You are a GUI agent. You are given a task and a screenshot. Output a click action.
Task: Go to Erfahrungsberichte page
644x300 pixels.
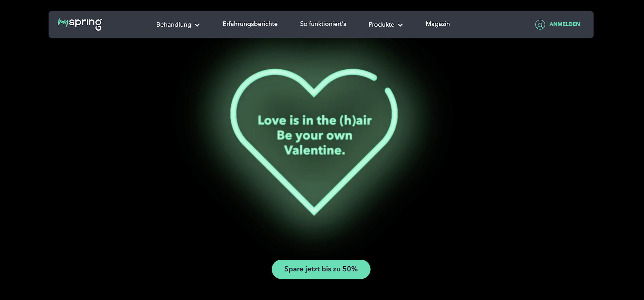pos(250,24)
